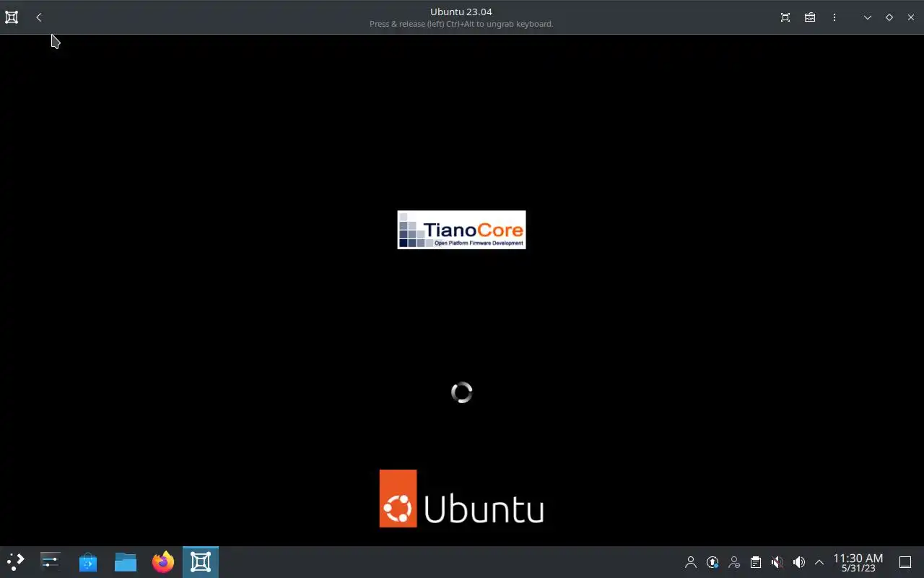Minimize the Boxes window
This screenshot has width=924, height=578.
coord(868,17)
